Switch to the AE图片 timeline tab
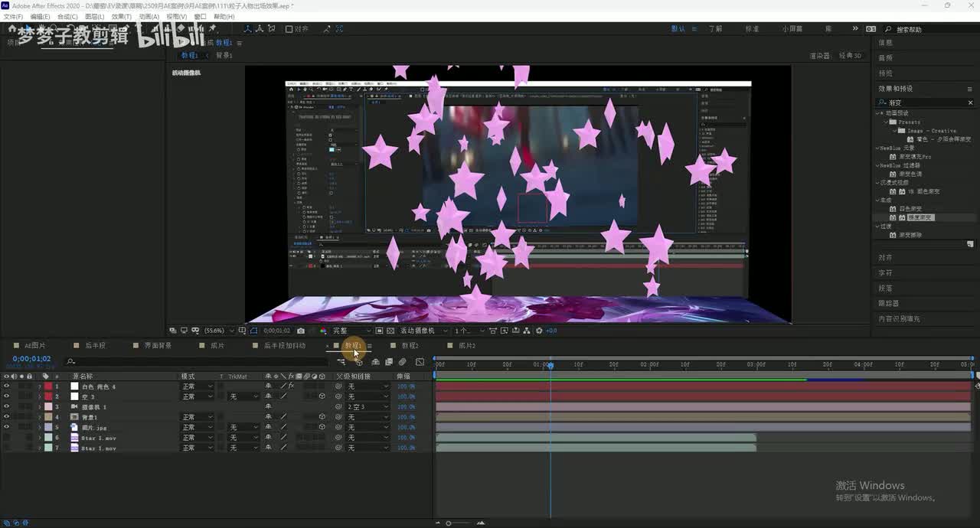The image size is (980, 528). click(35, 346)
